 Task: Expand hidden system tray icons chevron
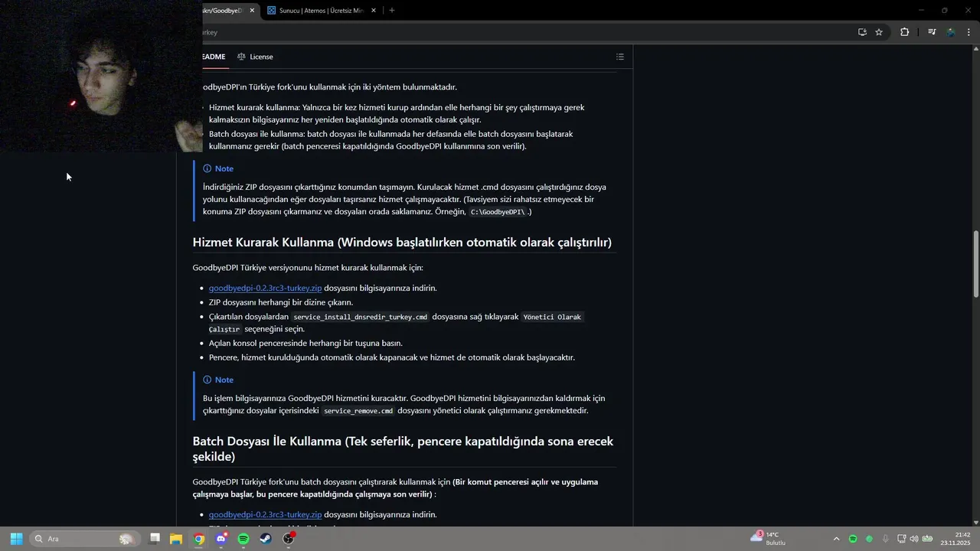click(x=836, y=539)
